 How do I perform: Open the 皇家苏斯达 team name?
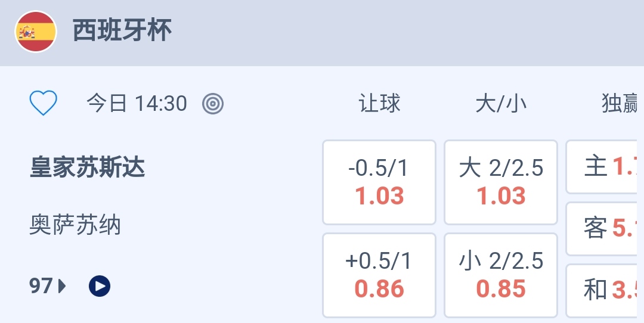[87, 168]
